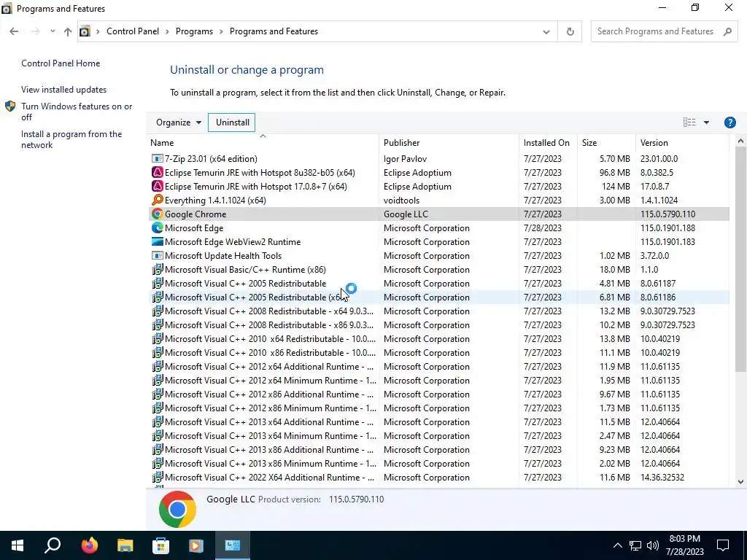Sort by the Installed On column header
Screen dimensions: 747x560
click(548, 143)
